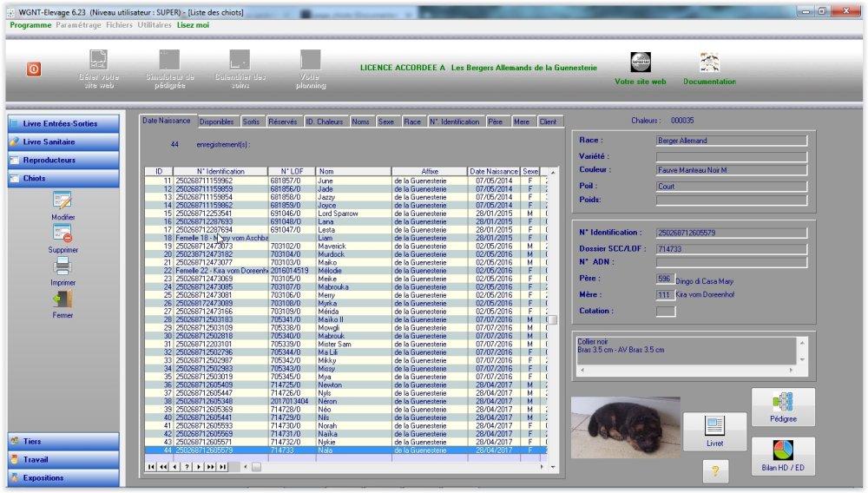Click the yellow question mark help icon
Viewport: 868px width, 493px height.
click(x=715, y=471)
